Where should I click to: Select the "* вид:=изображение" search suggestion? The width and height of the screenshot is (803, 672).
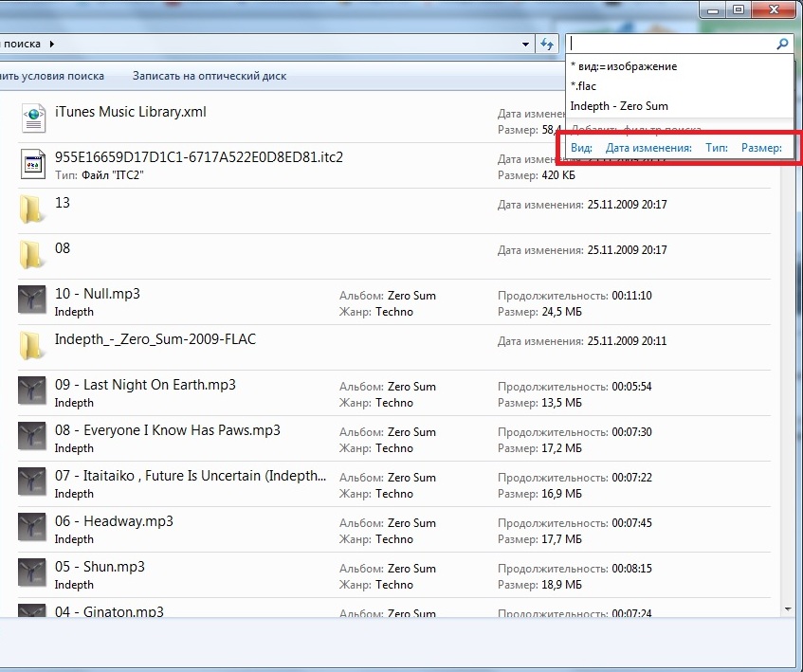(624, 66)
